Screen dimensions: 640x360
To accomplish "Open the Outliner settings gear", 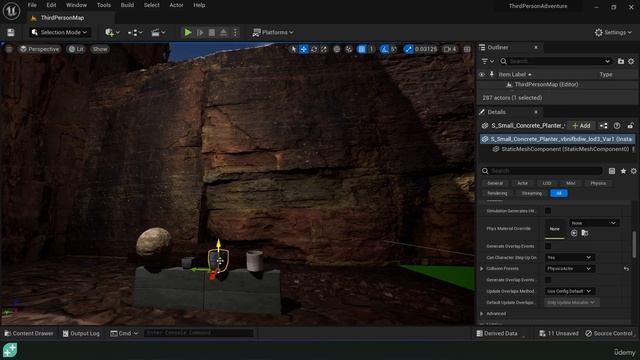I will (631, 61).
